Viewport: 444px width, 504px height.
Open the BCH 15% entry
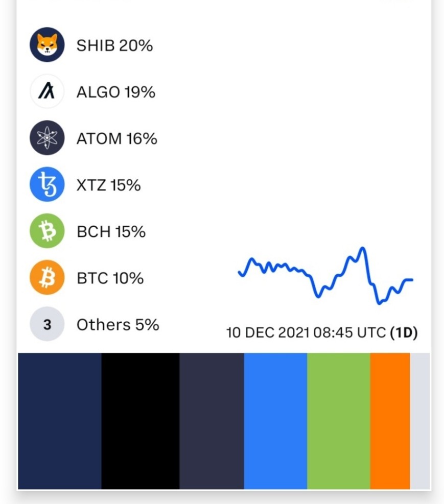[x=111, y=232]
